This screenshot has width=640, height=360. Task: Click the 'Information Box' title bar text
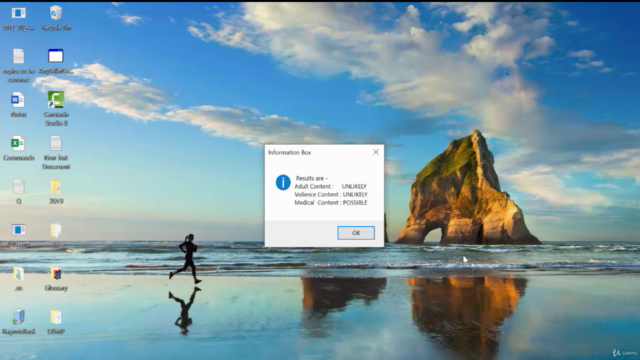pyautogui.click(x=289, y=152)
